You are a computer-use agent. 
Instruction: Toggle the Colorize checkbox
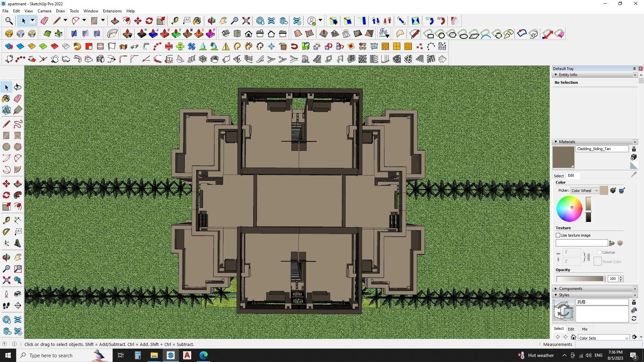click(599, 252)
